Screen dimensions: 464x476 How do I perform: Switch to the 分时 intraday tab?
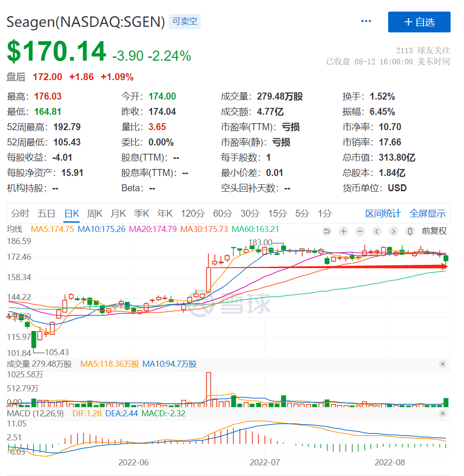20,213
